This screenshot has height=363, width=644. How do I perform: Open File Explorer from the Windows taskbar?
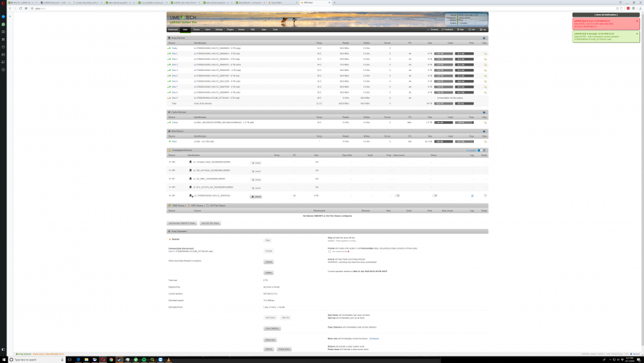[x=86, y=360]
